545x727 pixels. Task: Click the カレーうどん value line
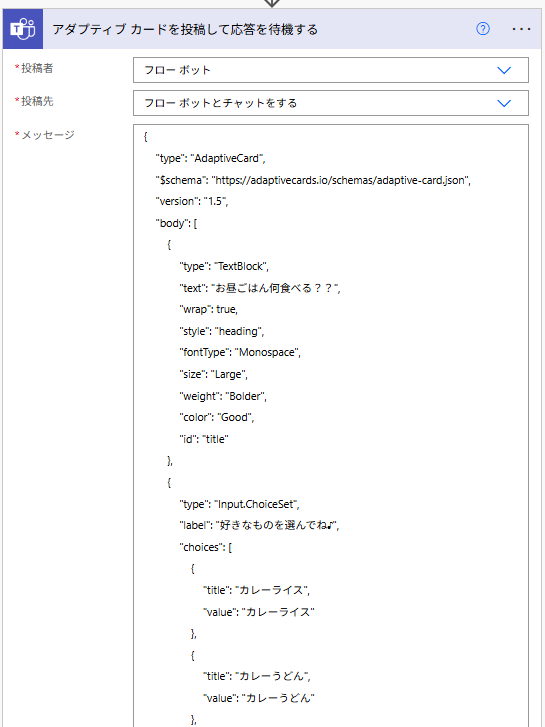(x=259, y=698)
